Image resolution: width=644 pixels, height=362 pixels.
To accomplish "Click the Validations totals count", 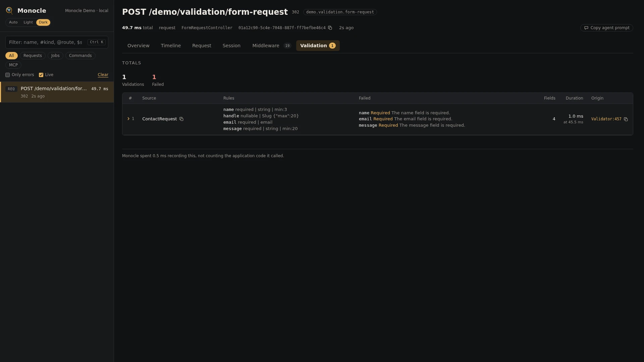I will 124,77.
